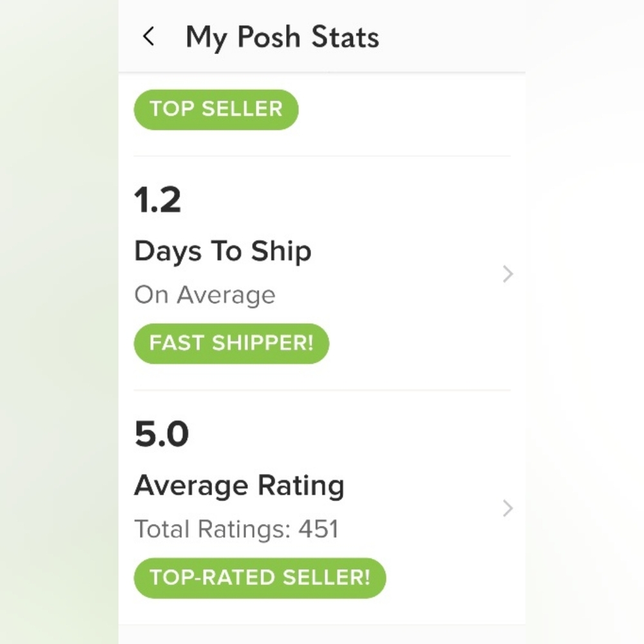Tap the green pill next to shipping stats

coord(231,343)
